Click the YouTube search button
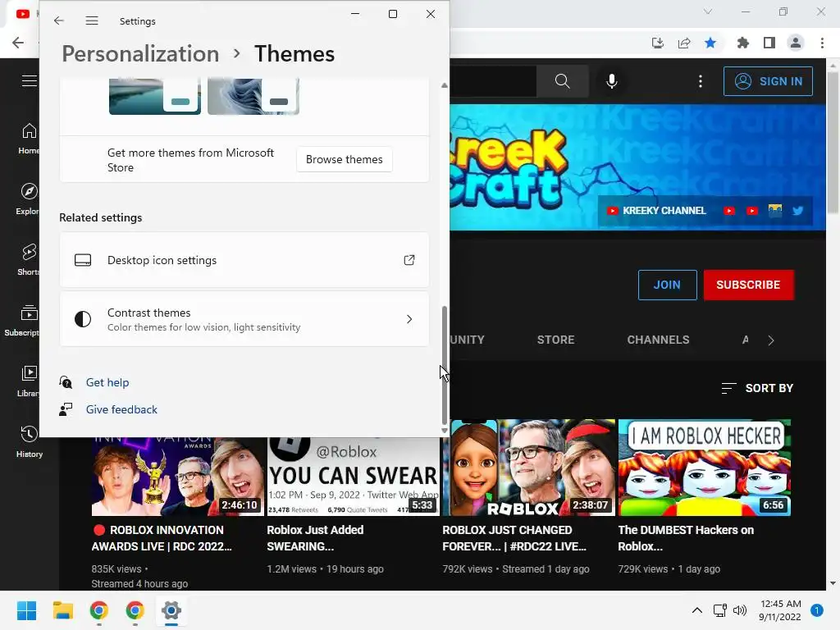840x630 pixels. coord(562,81)
